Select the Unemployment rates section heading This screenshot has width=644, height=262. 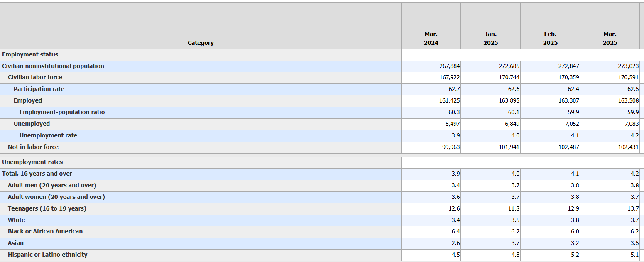pyautogui.click(x=33, y=162)
